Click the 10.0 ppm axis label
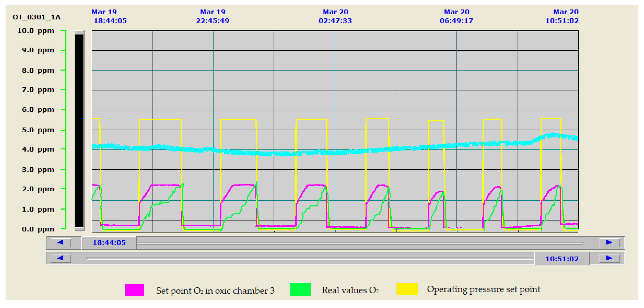Viewport: 644px width, 308px height. click(x=36, y=31)
